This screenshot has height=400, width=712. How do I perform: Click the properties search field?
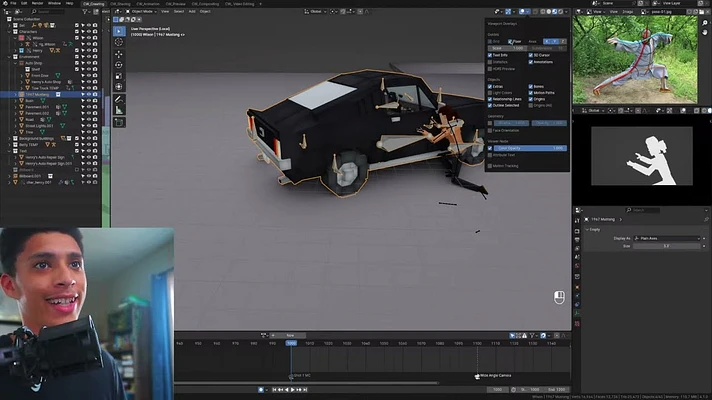click(643, 210)
